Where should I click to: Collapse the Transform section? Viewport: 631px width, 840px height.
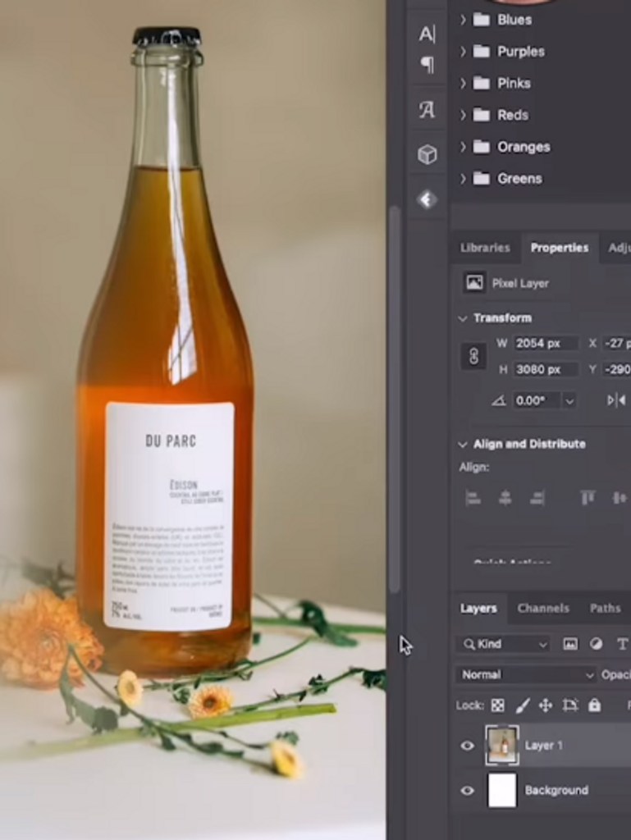[463, 318]
